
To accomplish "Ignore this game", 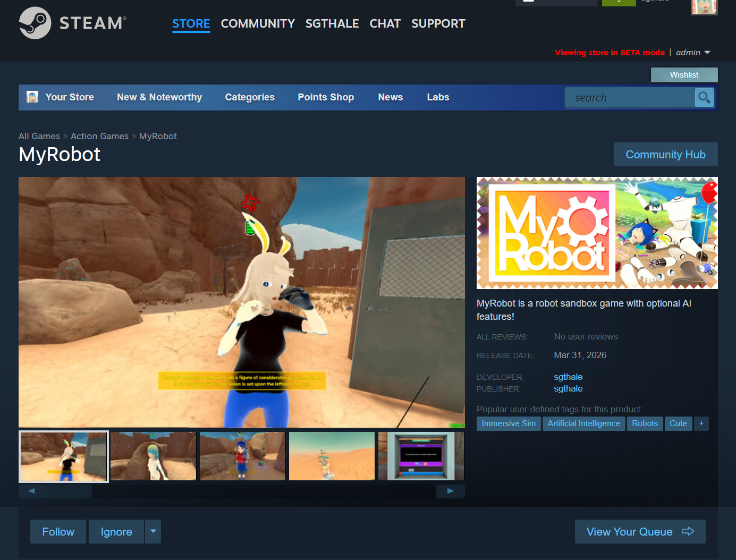I will tap(116, 532).
